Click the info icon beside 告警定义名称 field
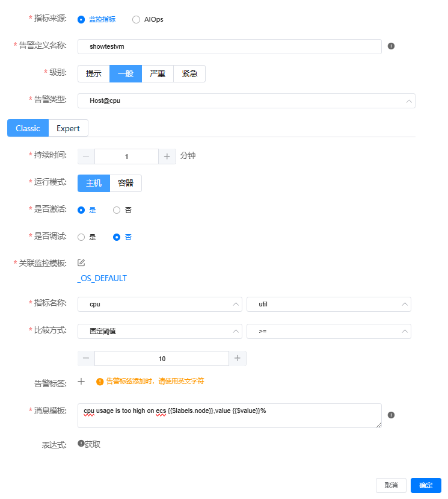The image size is (448, 499). point(391,46)
